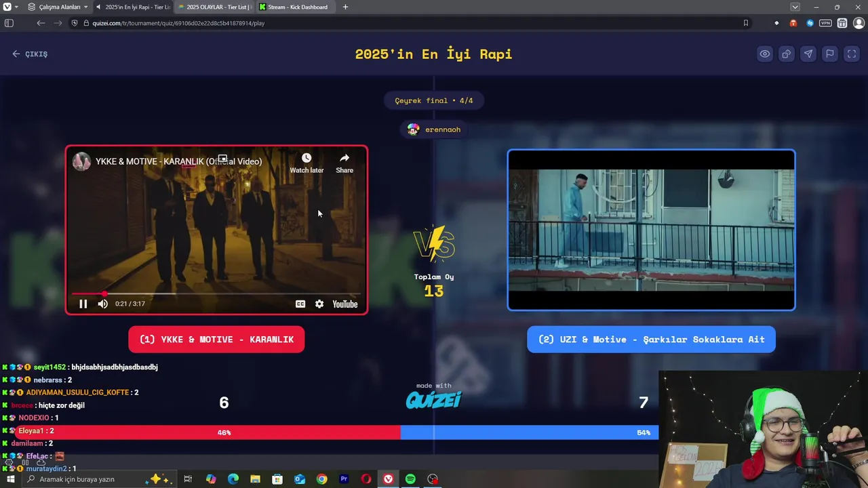This screenshot has height=488, width=868.
Task: Go back in browser history
Action: pyautogui.click(x=41, y=23)
